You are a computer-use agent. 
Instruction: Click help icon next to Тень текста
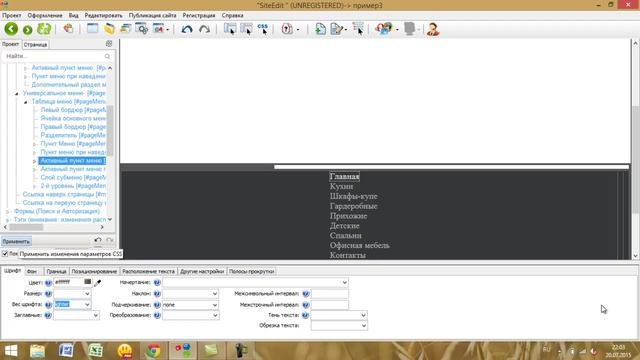tap(306, 315)
